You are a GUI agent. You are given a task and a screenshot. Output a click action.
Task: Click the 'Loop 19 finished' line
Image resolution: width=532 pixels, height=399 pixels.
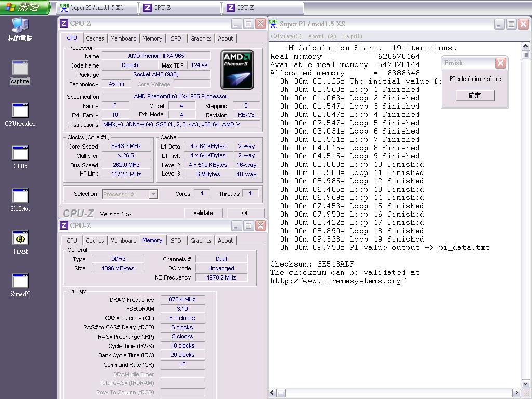click(x=352, y=239)
